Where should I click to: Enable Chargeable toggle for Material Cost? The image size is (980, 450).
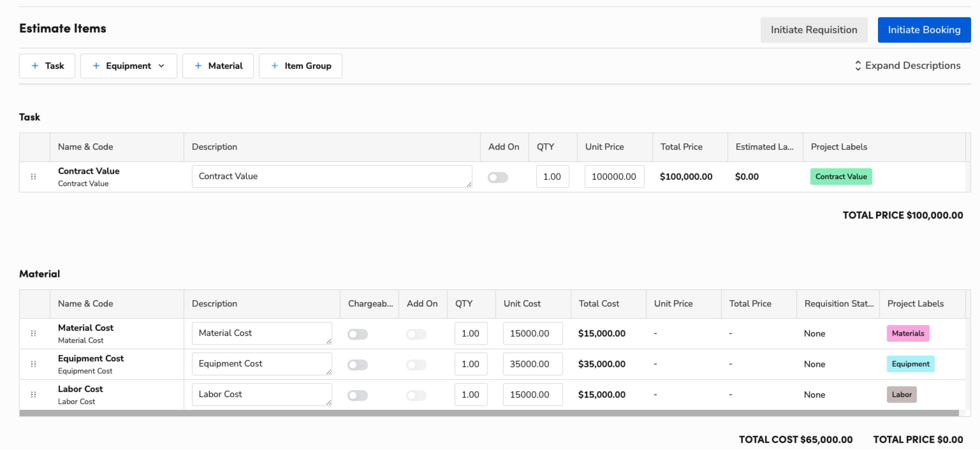click(357, 334)
